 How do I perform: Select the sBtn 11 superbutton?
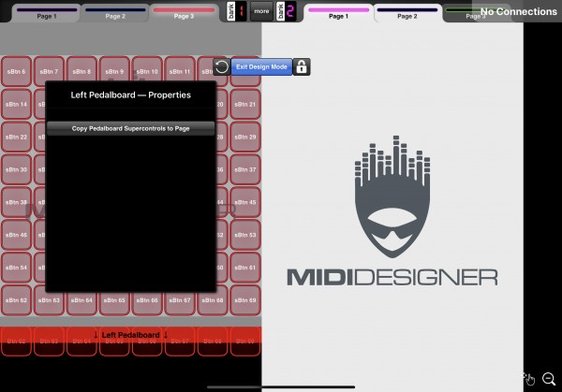[180, 72]
